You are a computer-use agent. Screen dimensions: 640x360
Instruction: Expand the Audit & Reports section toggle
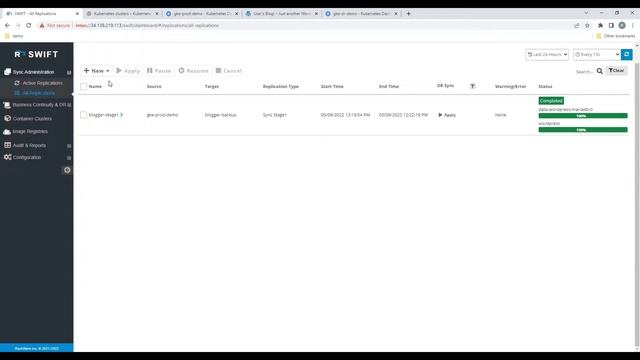tap(69, 146)
